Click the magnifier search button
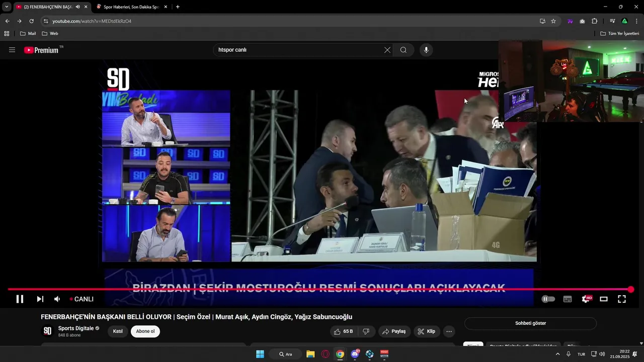This screenshot has height=362, width=644. [x=404, y=50]
